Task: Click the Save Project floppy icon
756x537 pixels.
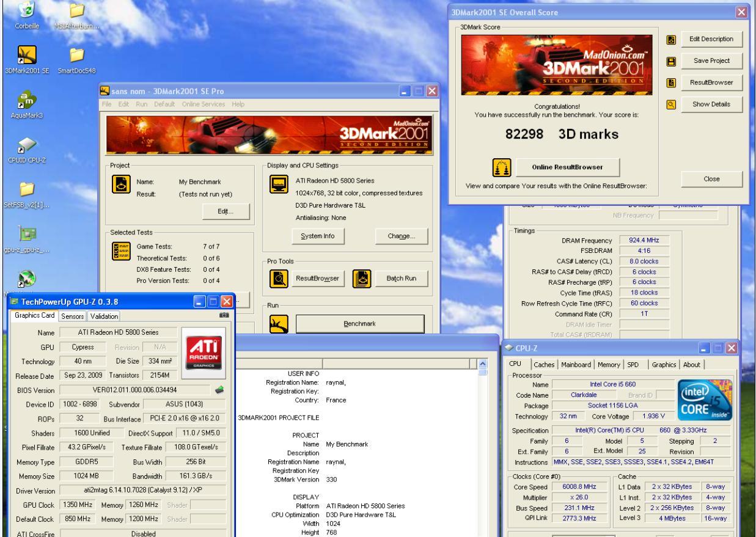Action: pos(671,62)
